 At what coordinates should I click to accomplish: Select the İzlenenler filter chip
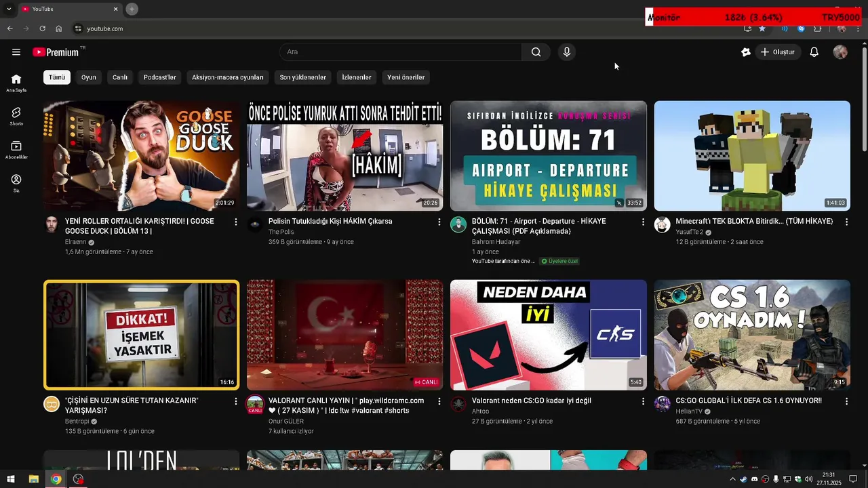[x=357, y=77]
